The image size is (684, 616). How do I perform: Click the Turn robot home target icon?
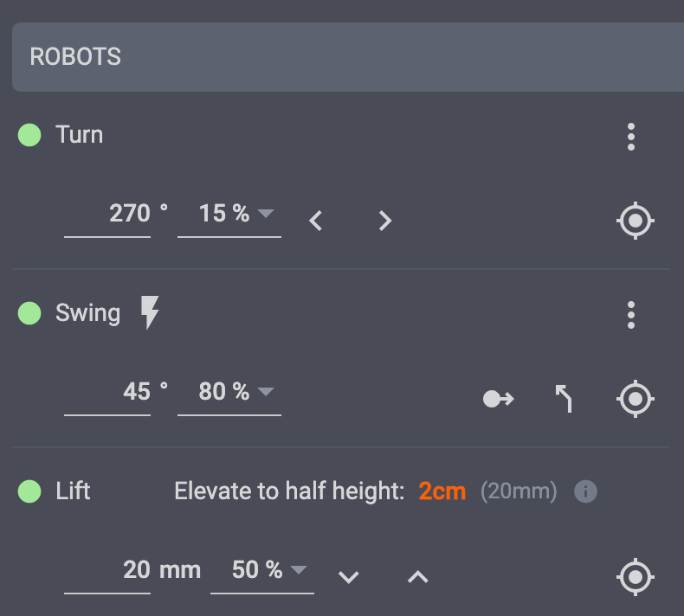(x=635, y=221)
